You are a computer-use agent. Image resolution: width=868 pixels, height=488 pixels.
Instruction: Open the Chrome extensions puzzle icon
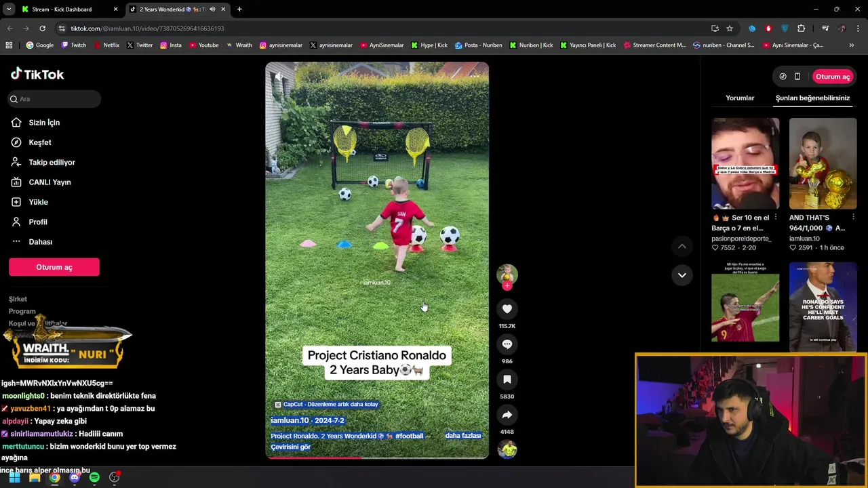coord(802,28)
